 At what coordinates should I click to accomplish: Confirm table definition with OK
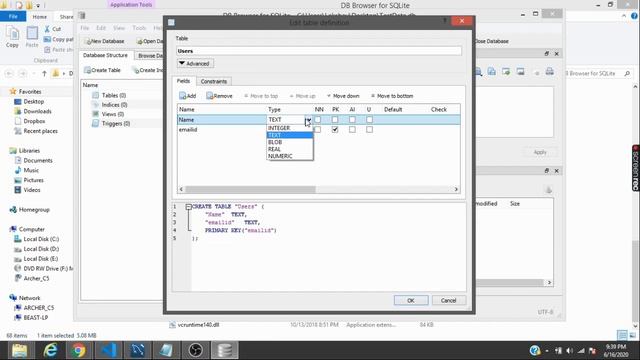[411, 300]
